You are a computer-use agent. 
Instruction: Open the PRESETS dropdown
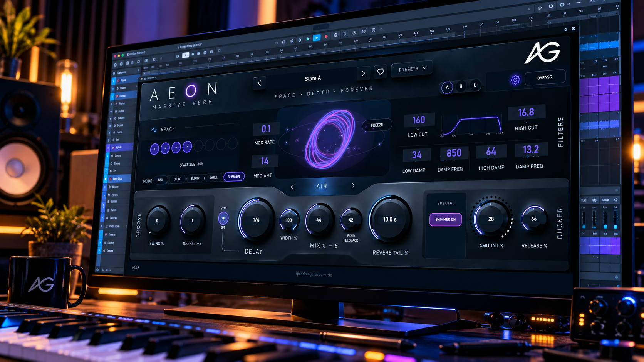(x=412, y=69)
